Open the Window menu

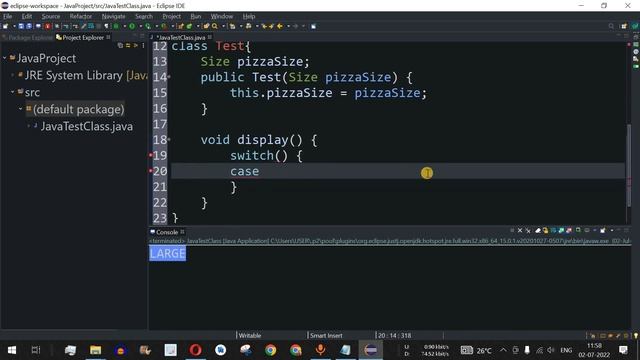tap(222, 16)
